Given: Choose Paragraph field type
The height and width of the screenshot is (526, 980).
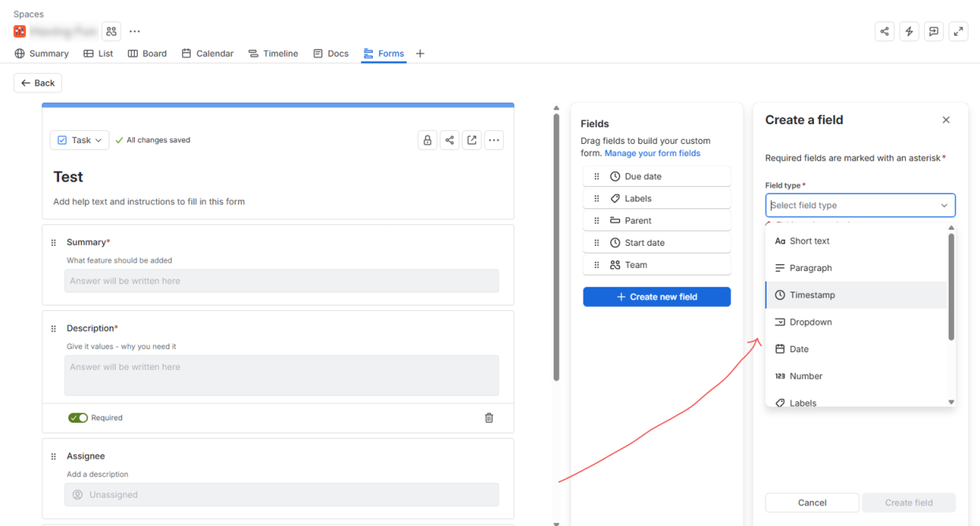Looking at the screenshot, I should point(856,268).
